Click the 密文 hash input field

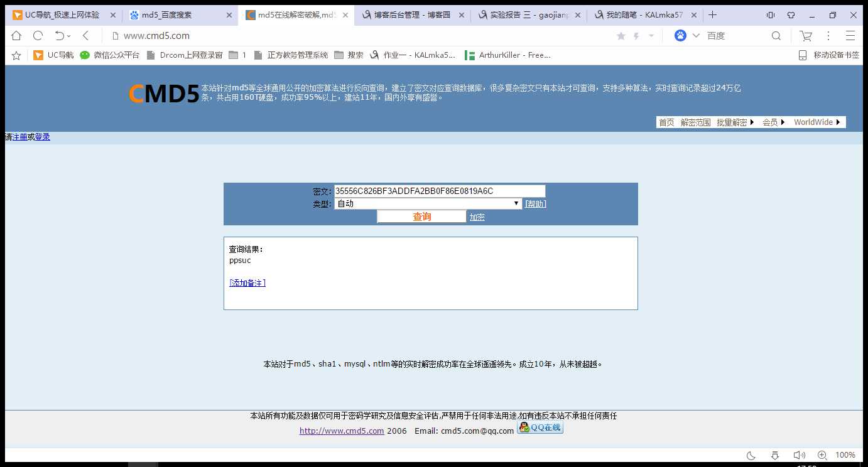pos(440,191)
